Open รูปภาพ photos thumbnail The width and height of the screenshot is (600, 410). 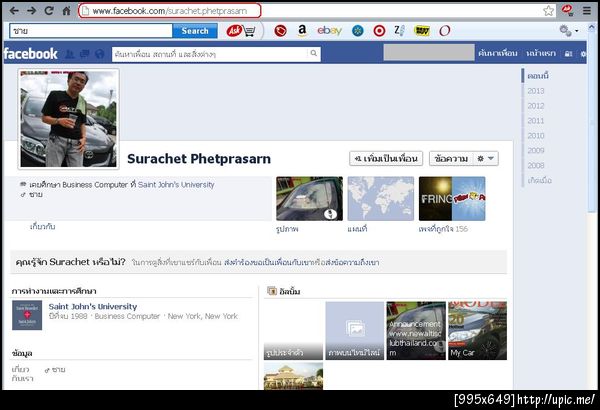309,199
